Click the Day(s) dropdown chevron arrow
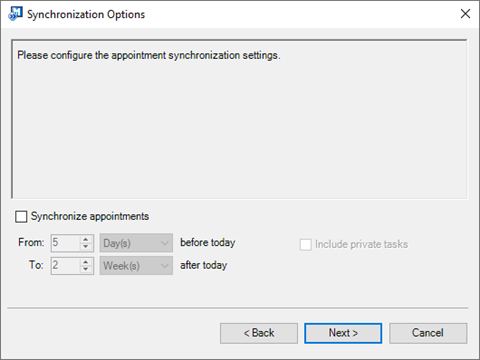Screen dimensions: 480x360 165,243
